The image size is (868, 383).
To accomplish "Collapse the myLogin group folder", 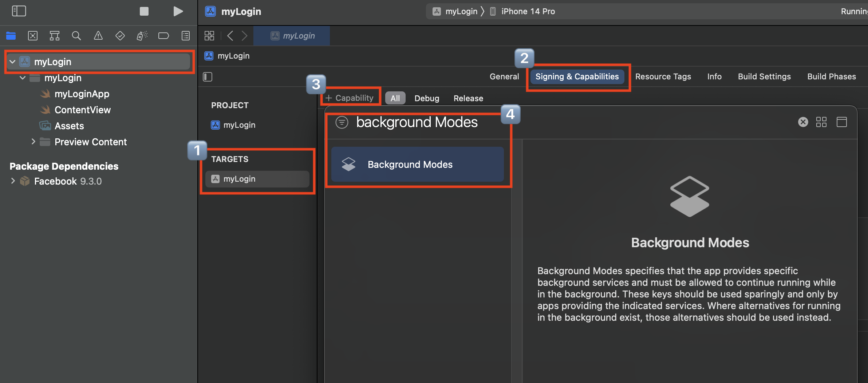I will point(23,78).
